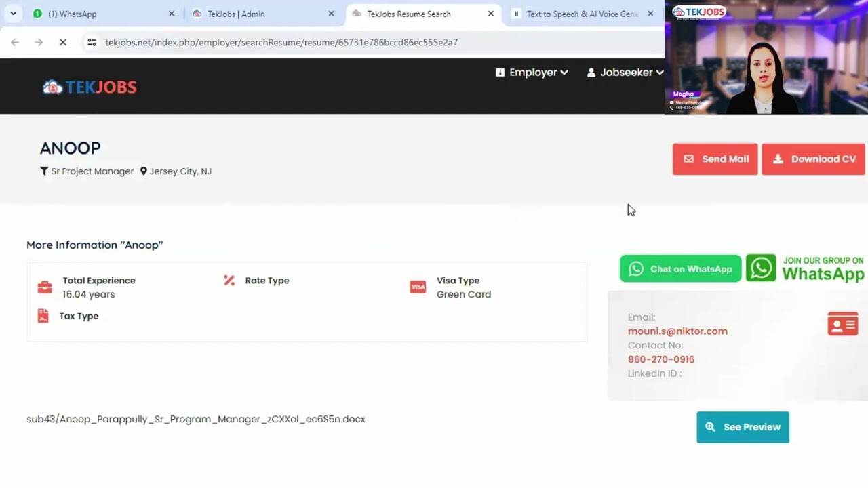View site information icon in address bar
This screenshot has height=488, width=868.
92,42
